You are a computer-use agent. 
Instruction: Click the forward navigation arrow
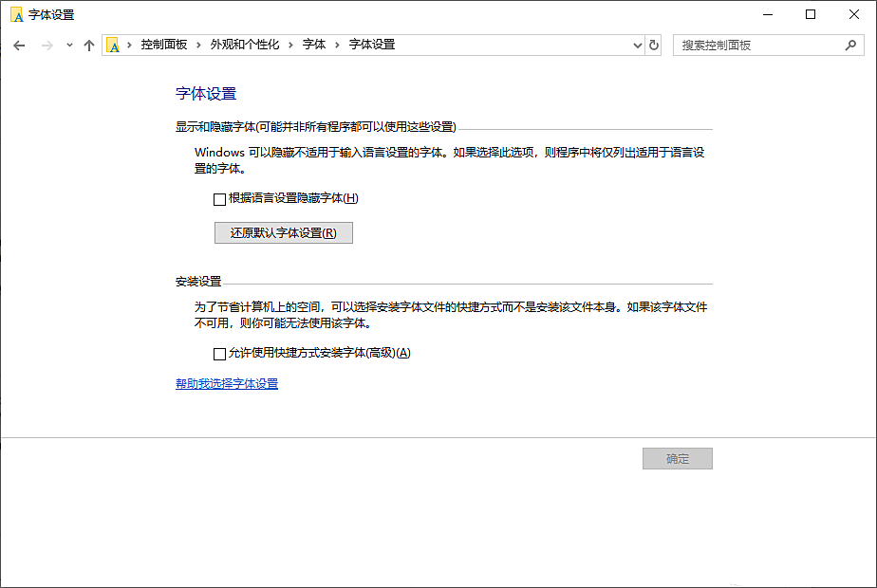[45, 44]
